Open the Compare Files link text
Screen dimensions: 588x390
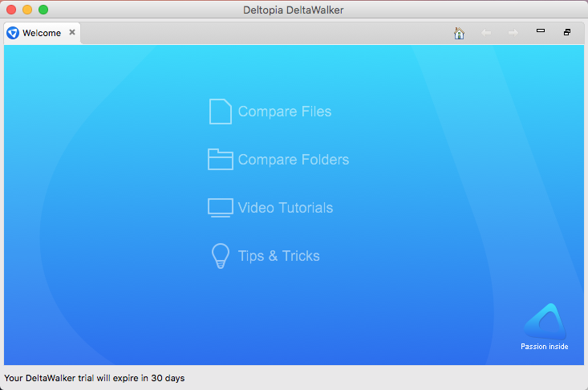(285, 112)
